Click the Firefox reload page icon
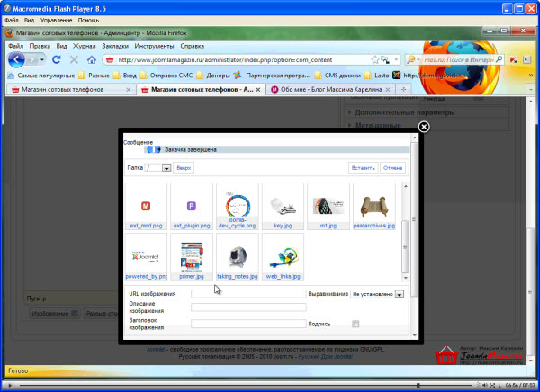This screenshot has height=392, width=540. pos(56,60)
